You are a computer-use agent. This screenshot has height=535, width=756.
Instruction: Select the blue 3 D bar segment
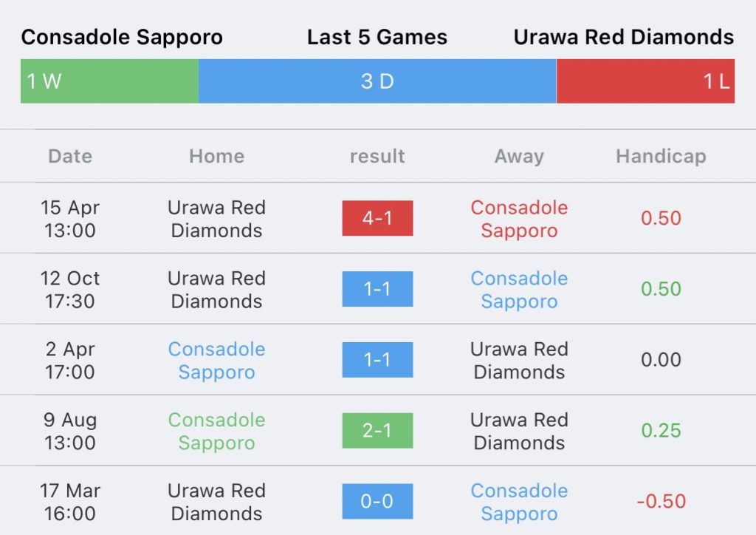pyautogui.click(x=377, y=81)
